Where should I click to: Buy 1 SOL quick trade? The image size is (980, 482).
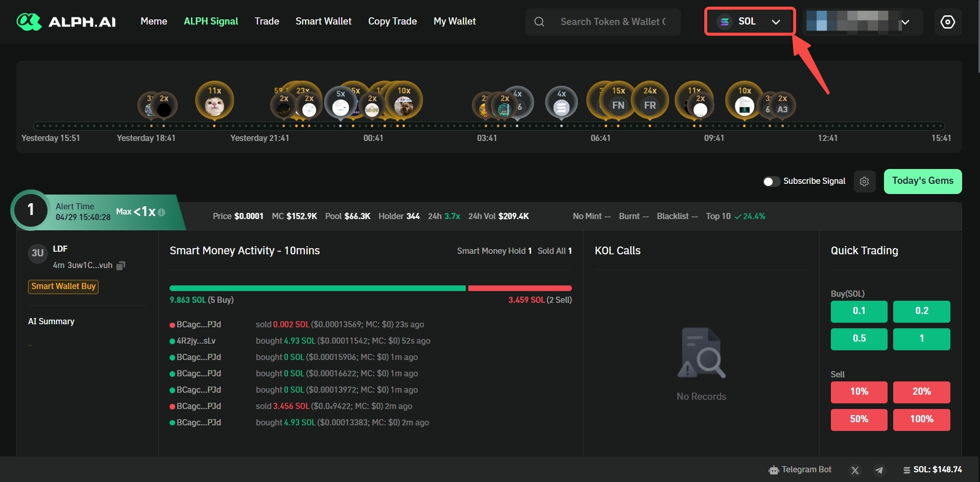click(x=921, y=339)
